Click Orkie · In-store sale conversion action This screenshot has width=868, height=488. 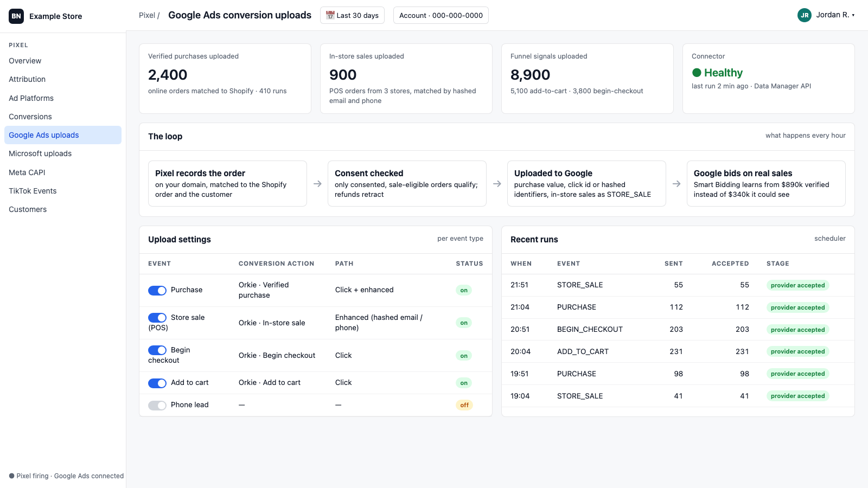coord(272,323)
